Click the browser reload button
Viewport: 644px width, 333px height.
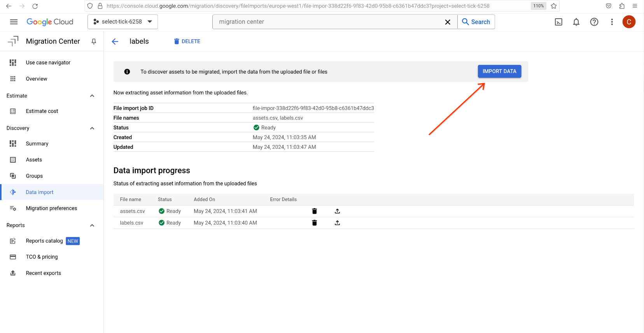35,6
